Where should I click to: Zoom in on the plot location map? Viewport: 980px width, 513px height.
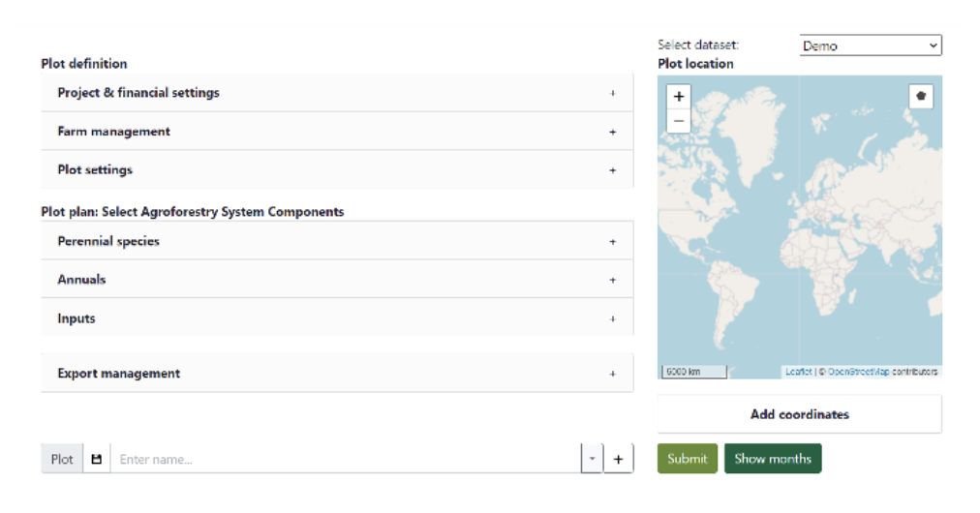pos(679,97)
